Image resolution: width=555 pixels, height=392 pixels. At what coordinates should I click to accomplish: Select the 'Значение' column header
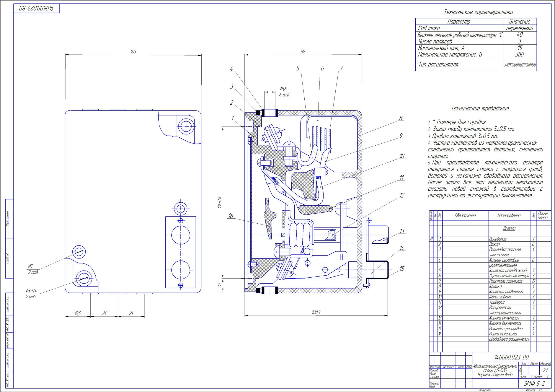[x=520, y=21]
